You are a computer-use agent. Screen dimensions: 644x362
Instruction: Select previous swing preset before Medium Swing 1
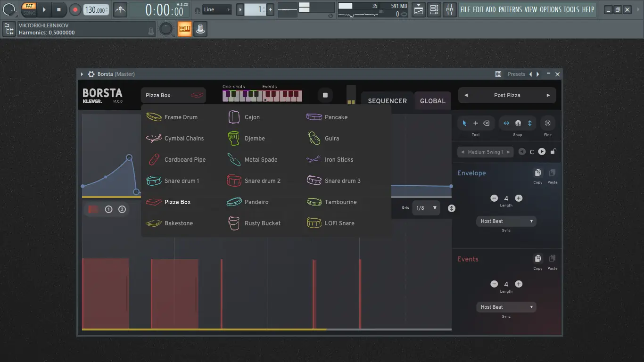click(463, 152)
